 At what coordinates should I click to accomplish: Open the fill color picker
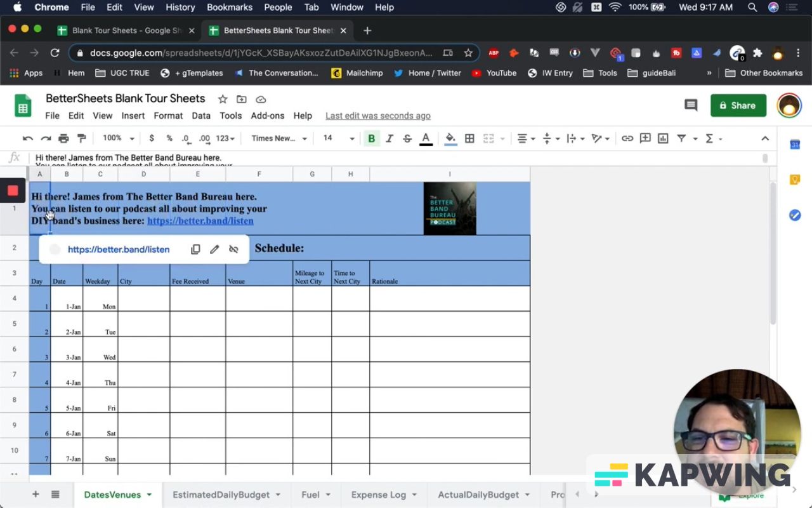tap(450, 138)
